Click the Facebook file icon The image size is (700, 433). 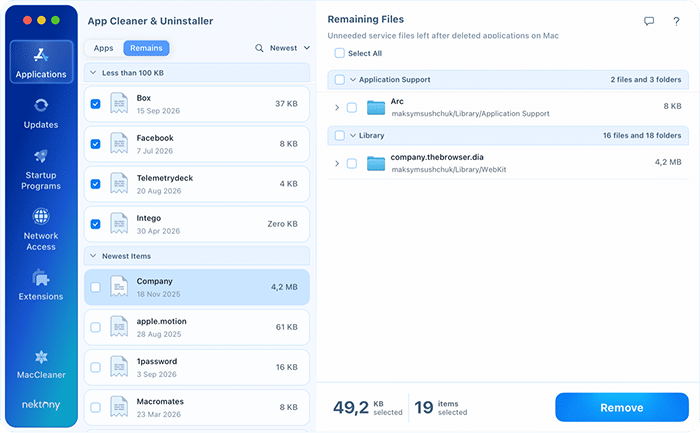click(x=119, y=144)
